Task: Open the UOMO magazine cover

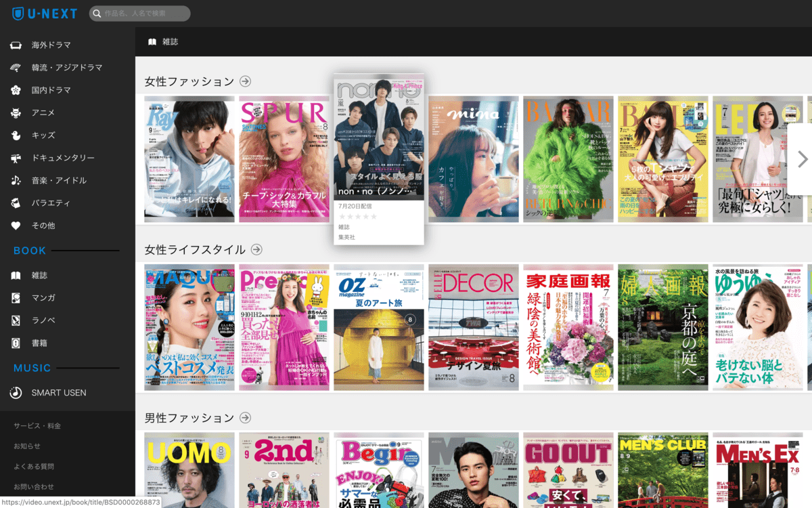Action: pos(189,470)
